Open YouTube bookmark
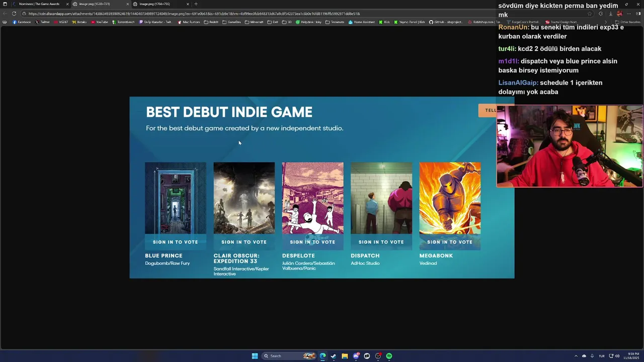The width and height of the screenshot is (644, 362). coord(100,22)
